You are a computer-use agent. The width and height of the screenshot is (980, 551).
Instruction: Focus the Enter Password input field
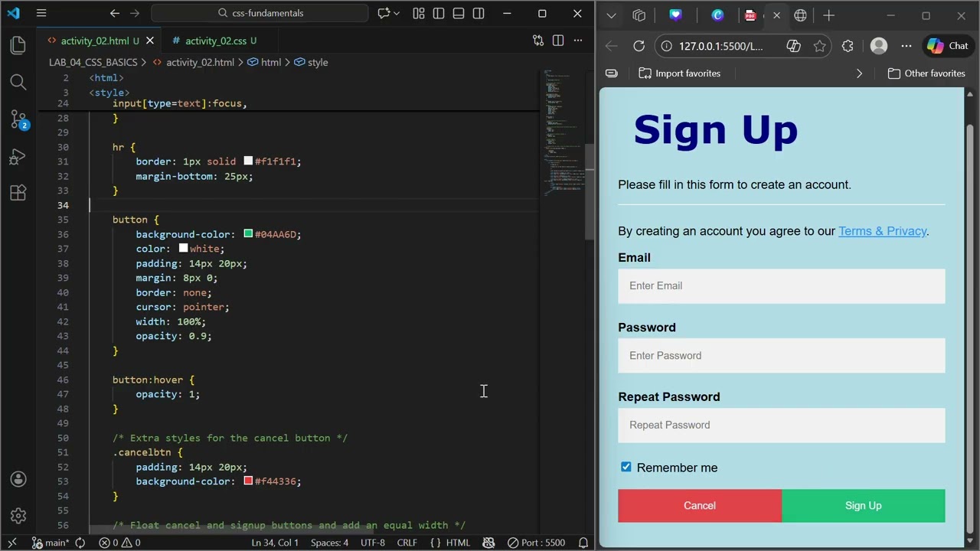point(782,355)
